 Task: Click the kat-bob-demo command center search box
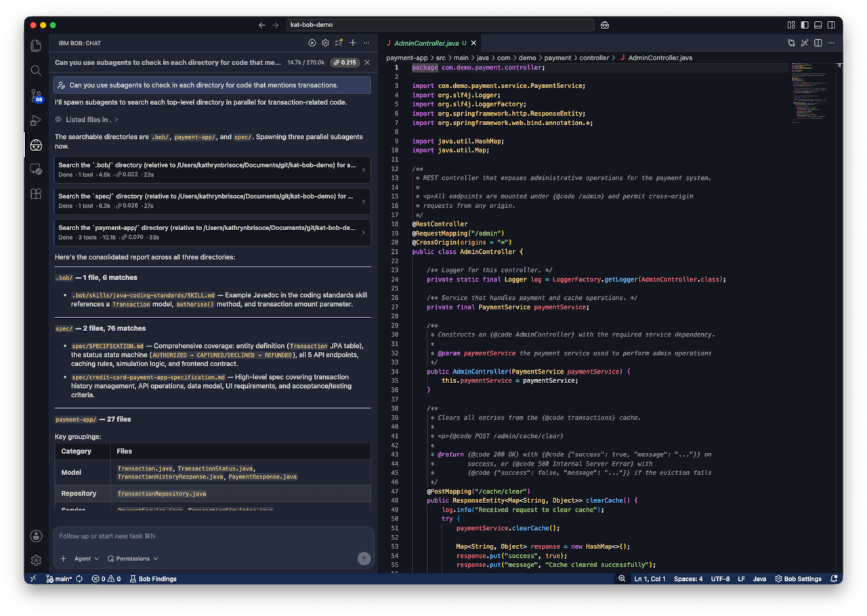tap(440, 25)
